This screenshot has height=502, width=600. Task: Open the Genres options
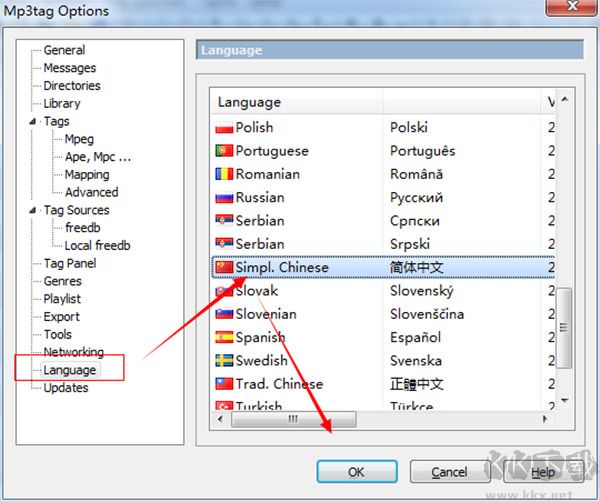[x=62, y=281]
